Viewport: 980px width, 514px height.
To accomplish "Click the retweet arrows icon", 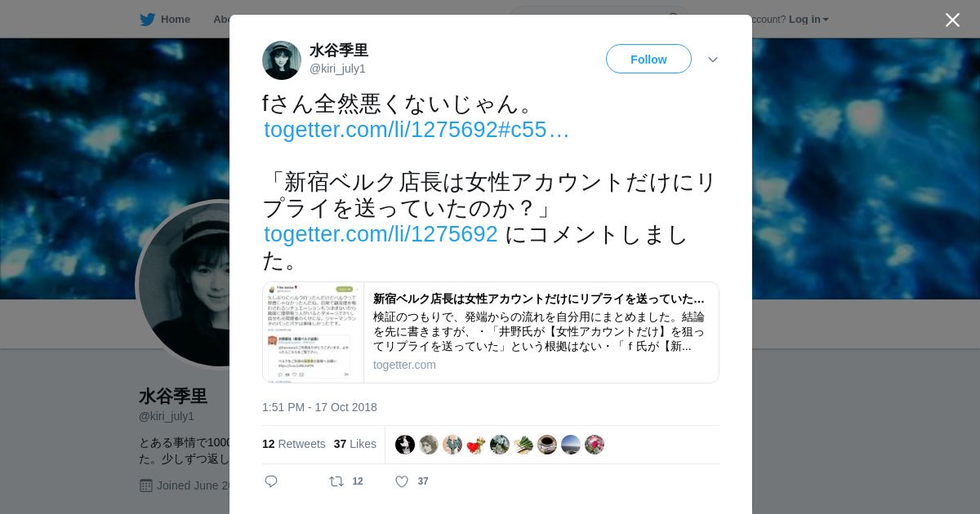I will tap(336, 481).
